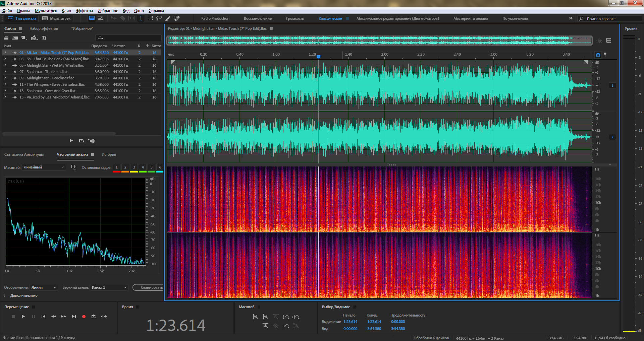
Task: Select the Razor tool in toolbar
Action: (x=123, y=18)
